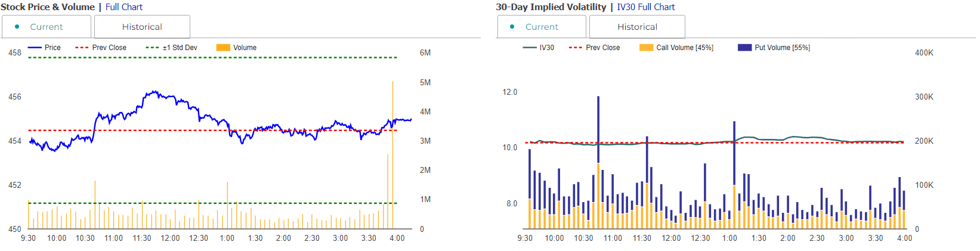Image resolution: width=980 pixels, height=251 pixels.
Task: Toggle the blue Price legend line
Action: pos(35,48)
